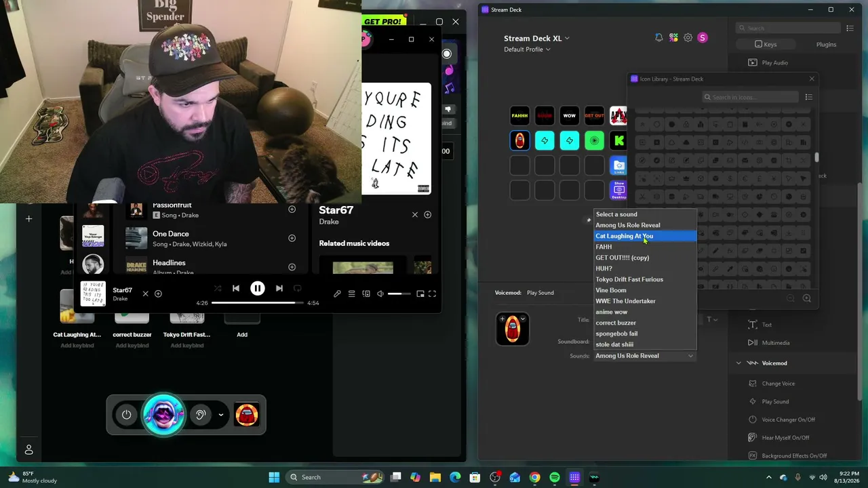
Task: Switch to the Plugins tab
Action: click(826, 44)
